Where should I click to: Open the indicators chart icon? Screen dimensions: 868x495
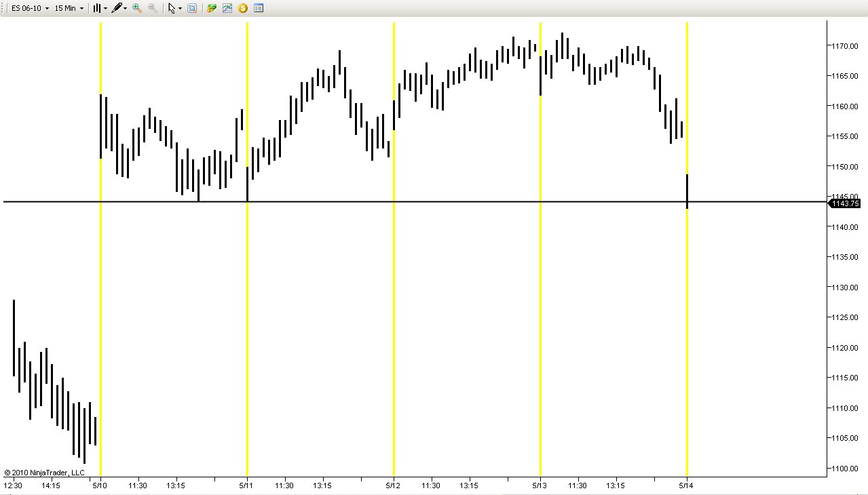point(227,8)
